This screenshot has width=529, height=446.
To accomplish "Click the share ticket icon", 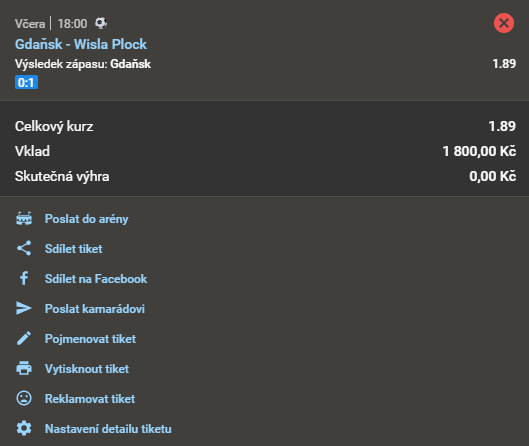I will click(x=24, y=248).
